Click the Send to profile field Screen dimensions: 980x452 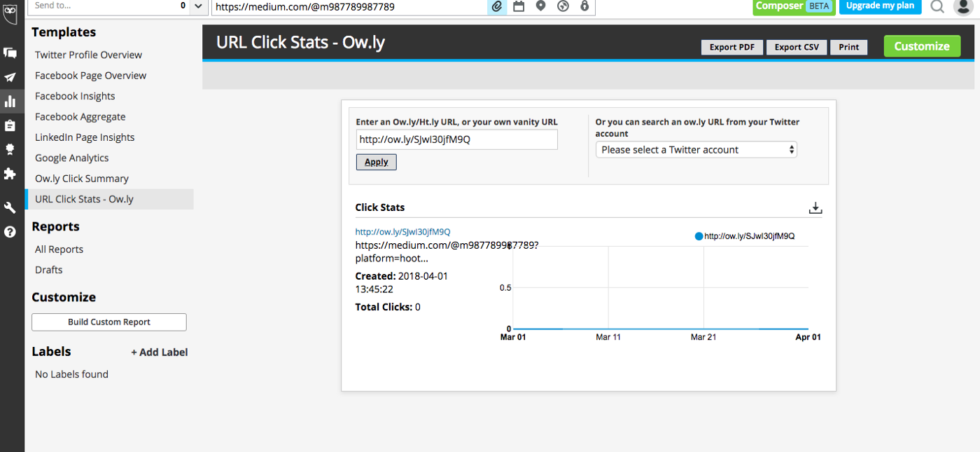point(110,6)
